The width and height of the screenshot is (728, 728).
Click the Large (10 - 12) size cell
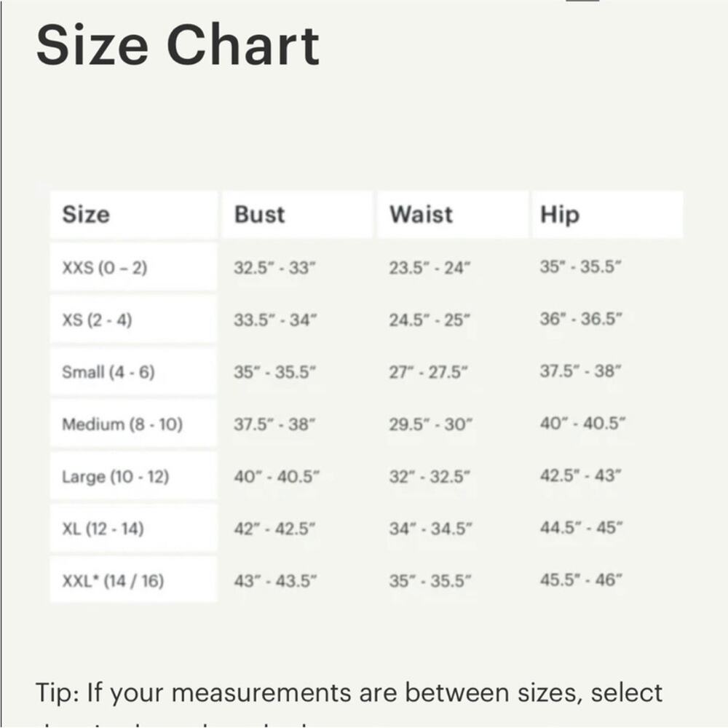pyautogui.click(x=115, y=477)
